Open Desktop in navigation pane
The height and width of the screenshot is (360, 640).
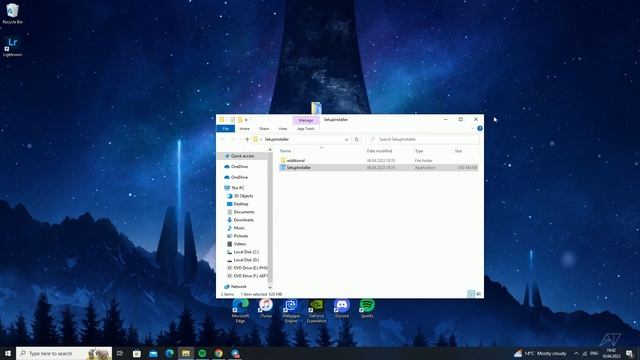pyautogui.click(x=238, y=204)
